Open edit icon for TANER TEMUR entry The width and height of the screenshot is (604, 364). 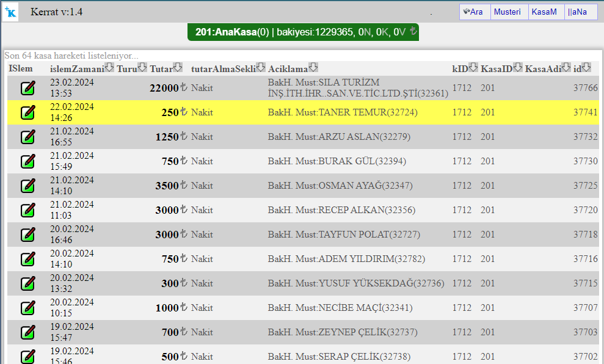27,112
